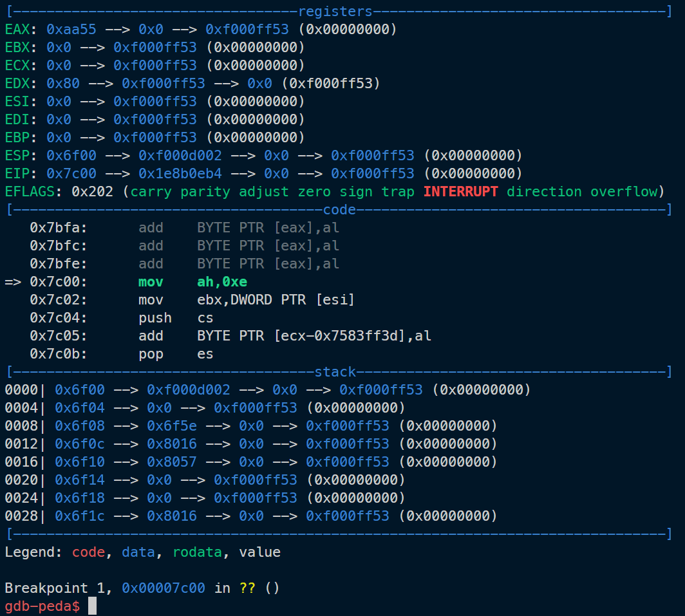Select the value 0x1e8b0eb4 in EIP row

coord(180,173)
